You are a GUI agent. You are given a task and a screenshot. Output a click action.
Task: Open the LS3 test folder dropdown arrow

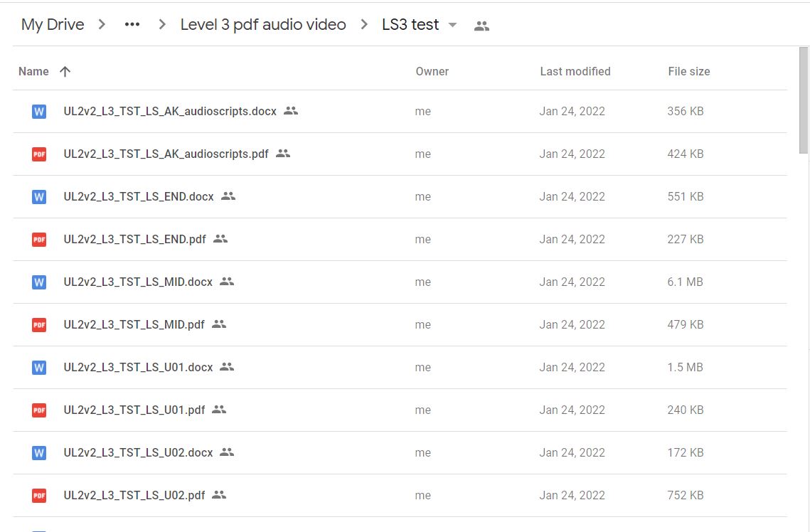(x=452, y=25)
